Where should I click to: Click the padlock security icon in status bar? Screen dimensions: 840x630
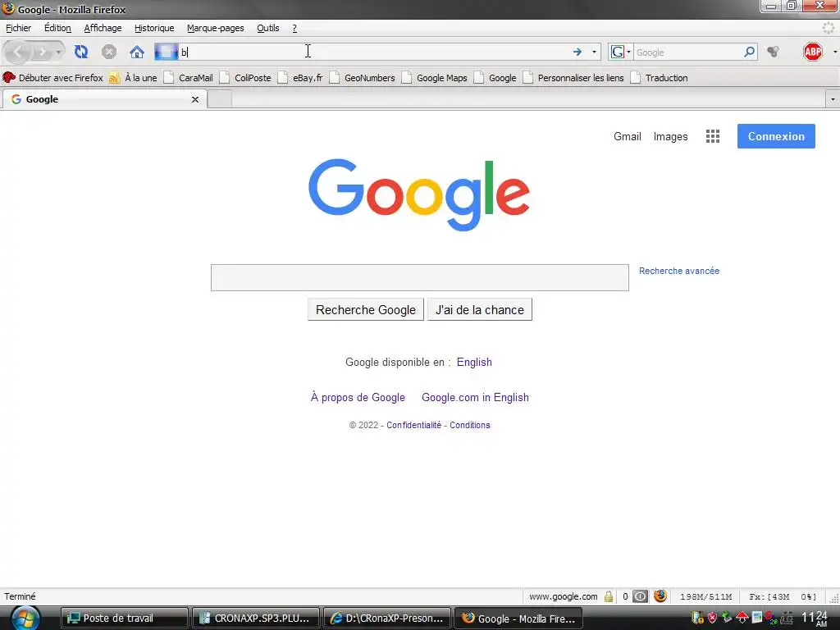pos(609,596)
